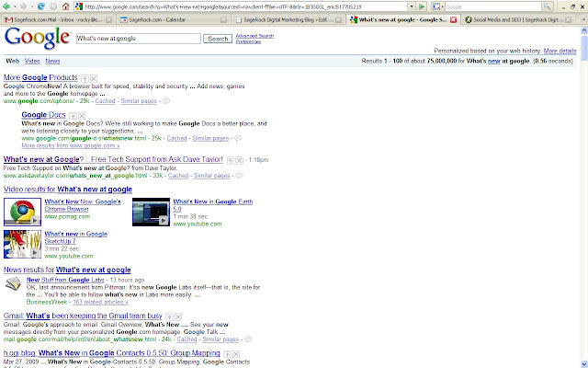The height and width of the screenshot is (368, 588).
Task: Click the Forward arrow in the toolbar
Action: 24,6
